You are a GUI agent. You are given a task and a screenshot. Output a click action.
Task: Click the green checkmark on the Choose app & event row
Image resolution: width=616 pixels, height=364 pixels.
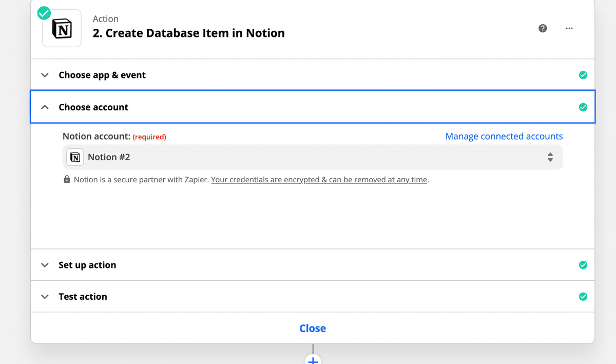[x=583, y=75]
